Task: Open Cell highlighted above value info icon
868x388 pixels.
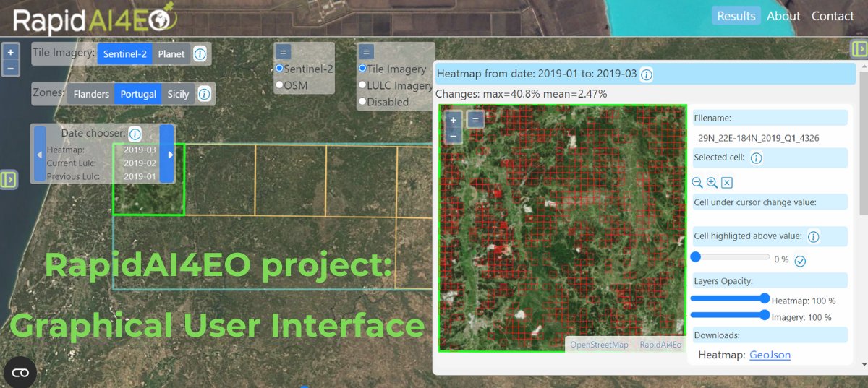Action: click(x=813, y=236)
